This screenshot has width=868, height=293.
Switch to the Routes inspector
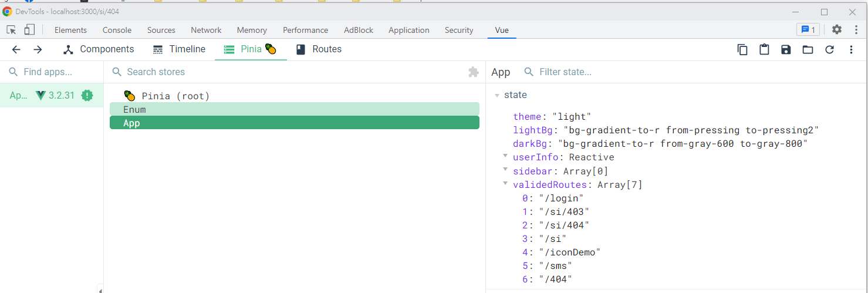(x=319, y=49)
